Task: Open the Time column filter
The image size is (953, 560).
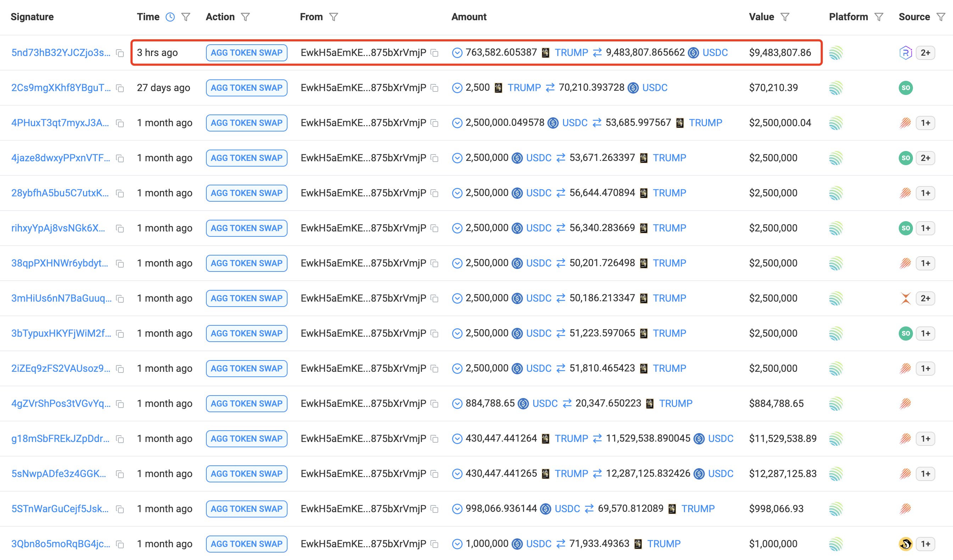Action: 186,17
